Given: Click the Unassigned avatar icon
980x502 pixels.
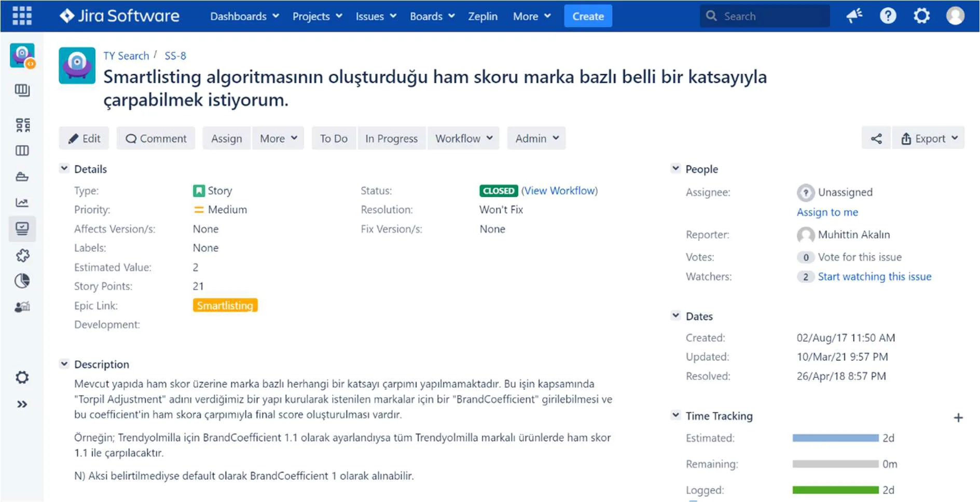Looking at the screenshot, I should [805, 193].
